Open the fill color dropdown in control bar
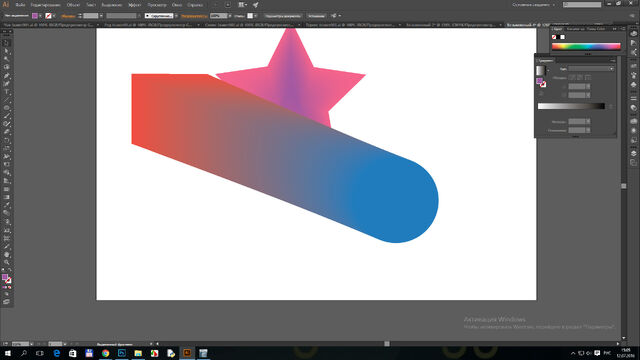Screen dimensions: 640x360 [x=40, y=16]
